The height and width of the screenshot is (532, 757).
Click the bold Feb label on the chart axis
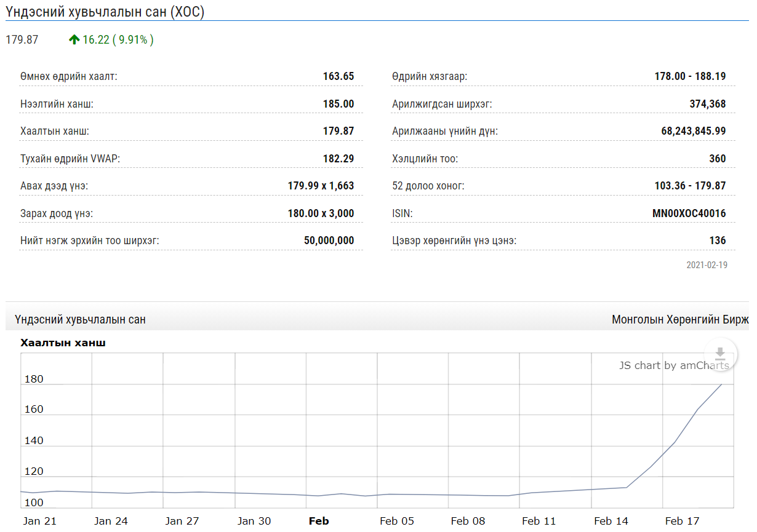click(x=319, y=521)
